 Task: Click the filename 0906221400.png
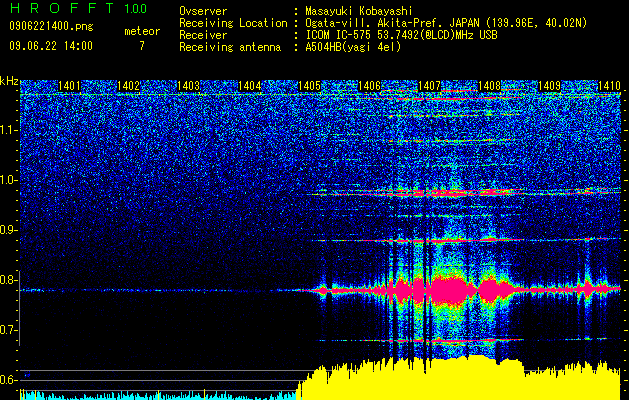pyautogui.click(x=51, y=26)
